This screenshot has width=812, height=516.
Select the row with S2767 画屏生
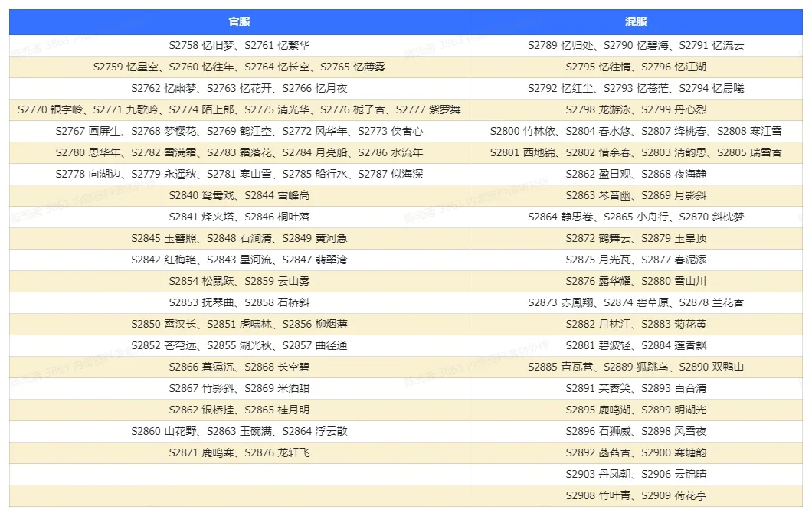point(406,132)
